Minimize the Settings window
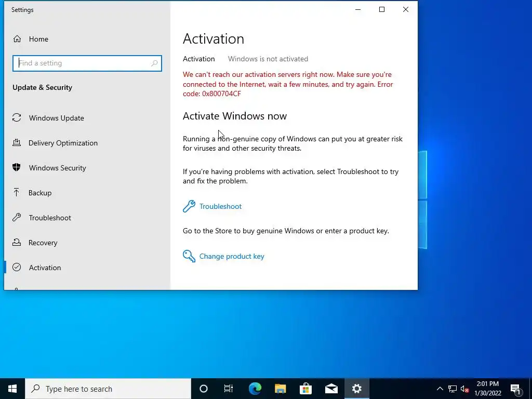This screenshot has width=532, height=399. 358,9
